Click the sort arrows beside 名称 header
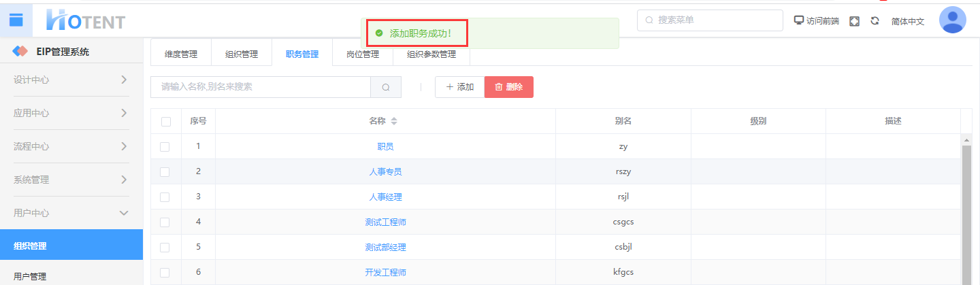The height and width of the screenshot is (285, 980). click(x=394, y=121)
